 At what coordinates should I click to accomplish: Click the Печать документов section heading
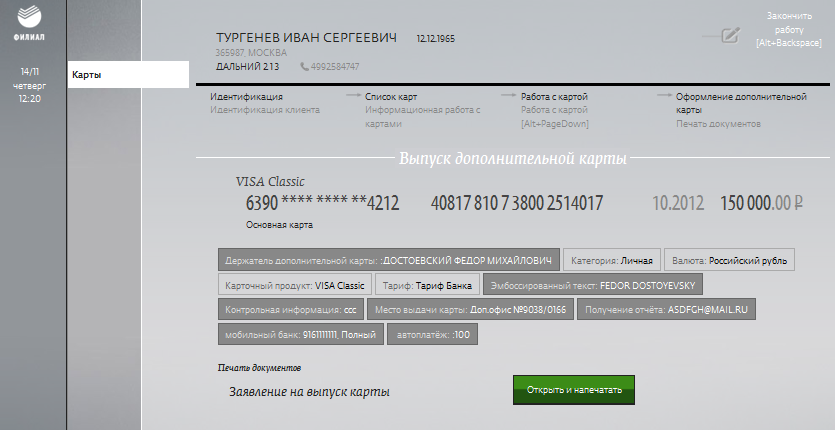tap(259, 368)
